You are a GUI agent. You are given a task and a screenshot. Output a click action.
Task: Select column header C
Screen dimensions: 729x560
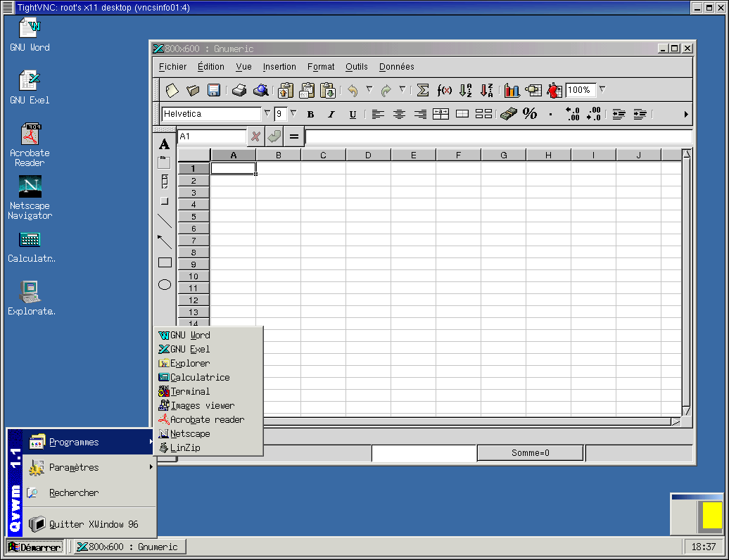point(323,155)
